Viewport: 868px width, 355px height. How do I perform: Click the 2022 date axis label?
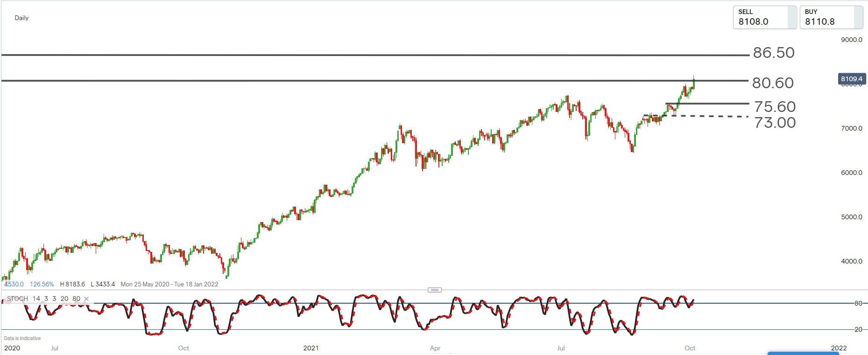pos(839,348)
